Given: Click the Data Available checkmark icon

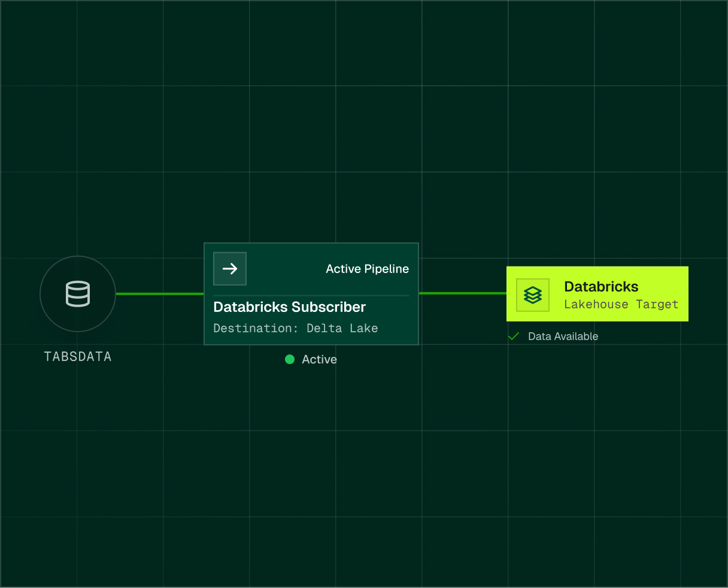Looking at the screenshot, I should (x=513, y=337).
